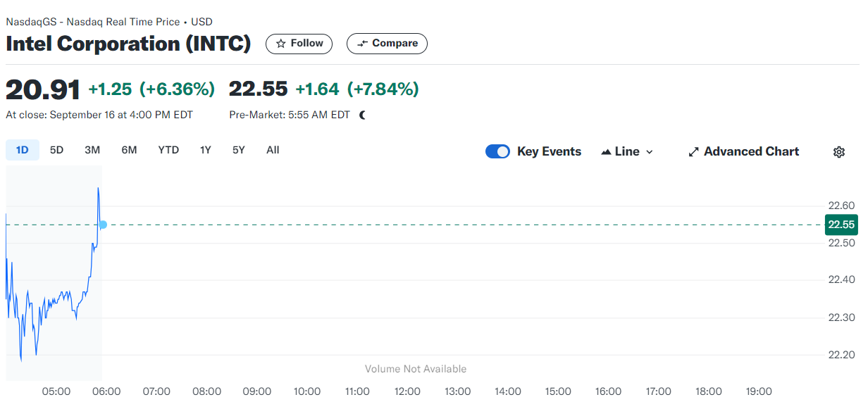Open chart settings gear icon
The image size is (868, 409).
(x=838, y=152)
